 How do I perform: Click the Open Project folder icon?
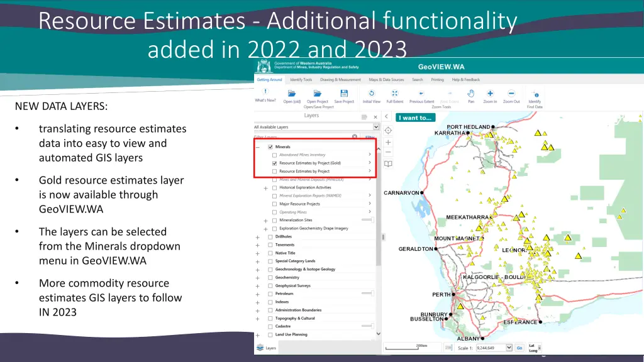(x=317, y=94)
